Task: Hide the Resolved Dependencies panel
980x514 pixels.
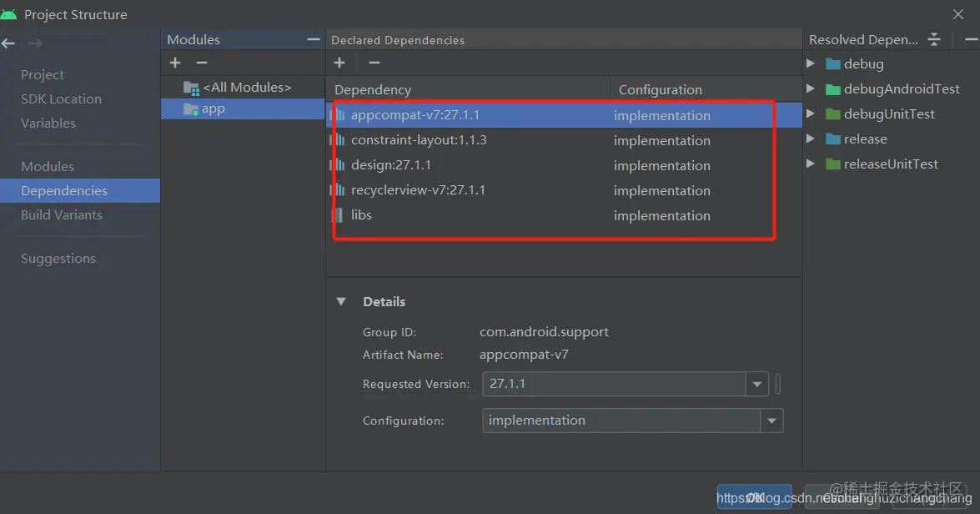Action: (x=971, y=39)
